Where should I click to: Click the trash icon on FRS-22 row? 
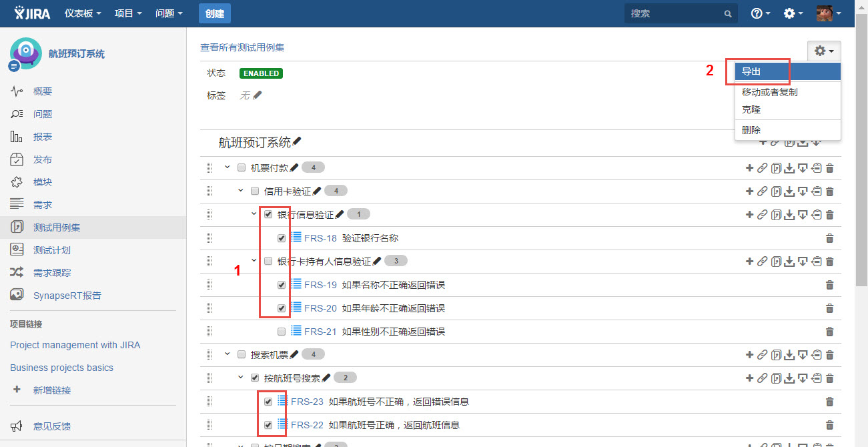pos(830,425)
